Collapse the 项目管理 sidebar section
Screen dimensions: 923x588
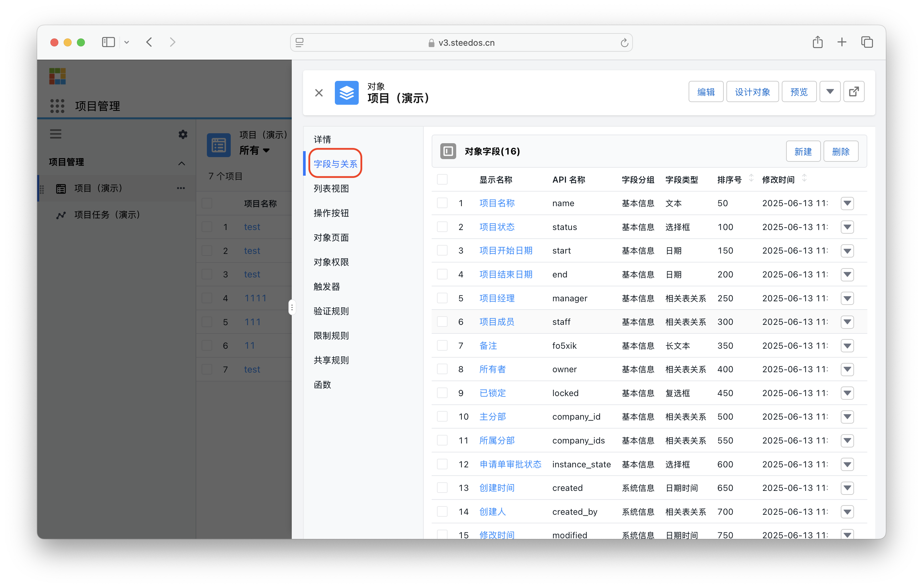tap(182, 163)
